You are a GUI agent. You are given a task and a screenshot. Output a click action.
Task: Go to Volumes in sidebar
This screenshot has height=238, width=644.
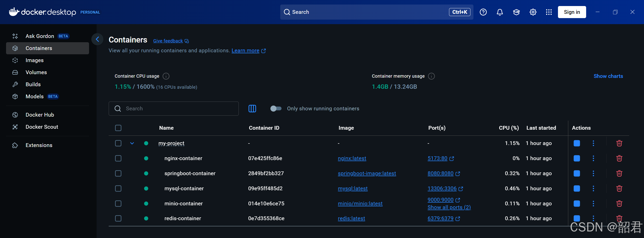(48, 72)
